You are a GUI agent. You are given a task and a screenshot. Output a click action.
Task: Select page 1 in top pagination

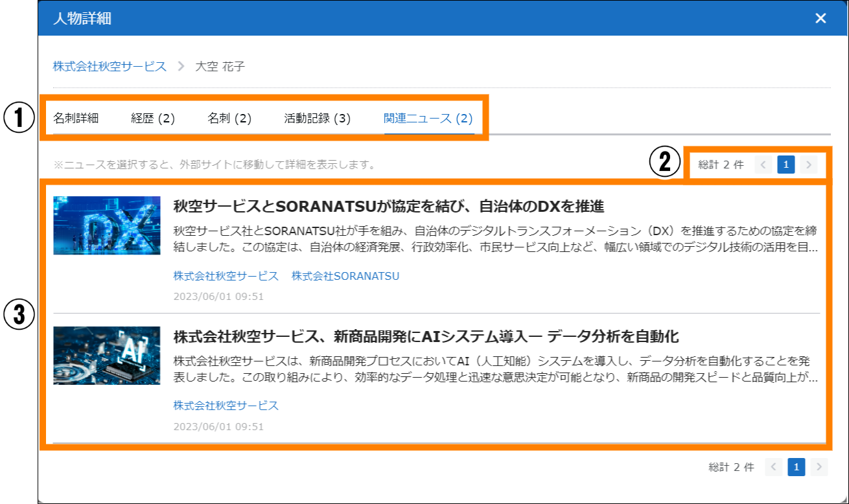point(785,165)
